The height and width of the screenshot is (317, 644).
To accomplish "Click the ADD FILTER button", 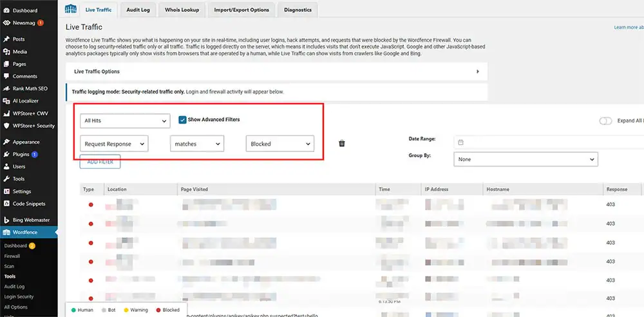I will (100, 162).
